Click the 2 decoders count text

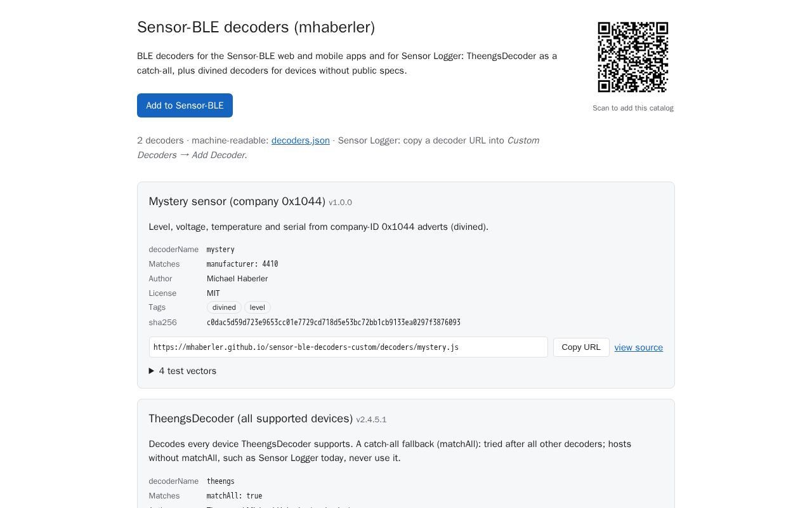tap(160, 140)
